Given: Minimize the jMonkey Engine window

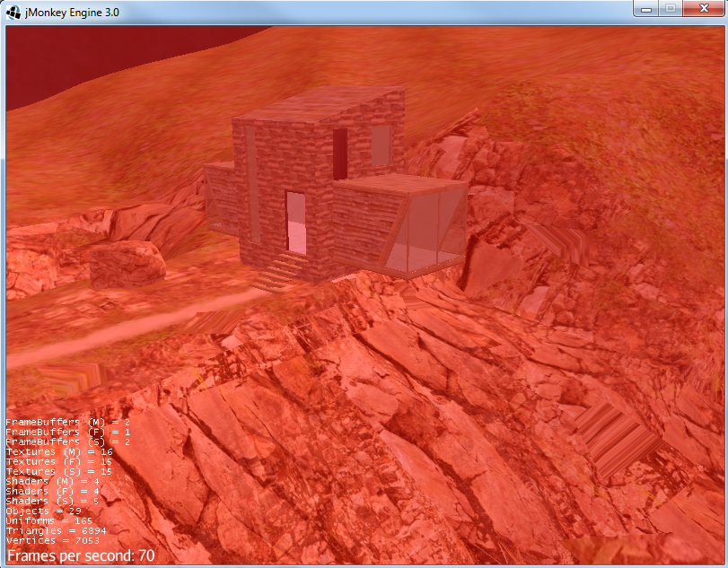Looking at the screenshot, I should click(x=645, y=9).
